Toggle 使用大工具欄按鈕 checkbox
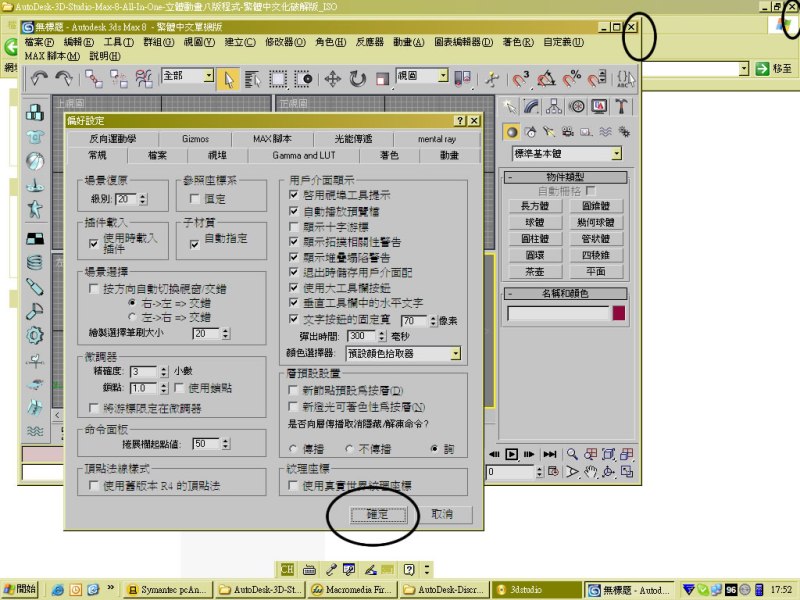The image size is (800, 600). (293, 287)
